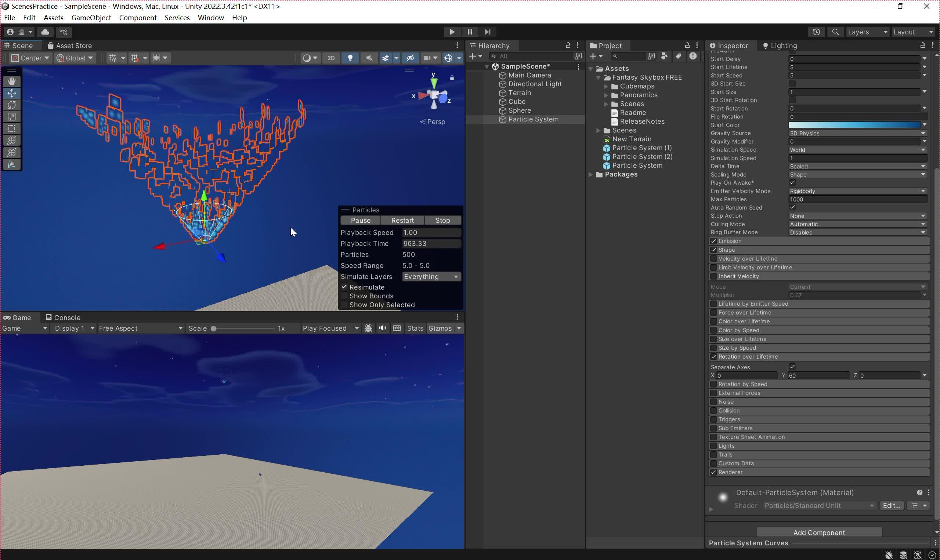Toggle scene audio icon

(369, 58)
